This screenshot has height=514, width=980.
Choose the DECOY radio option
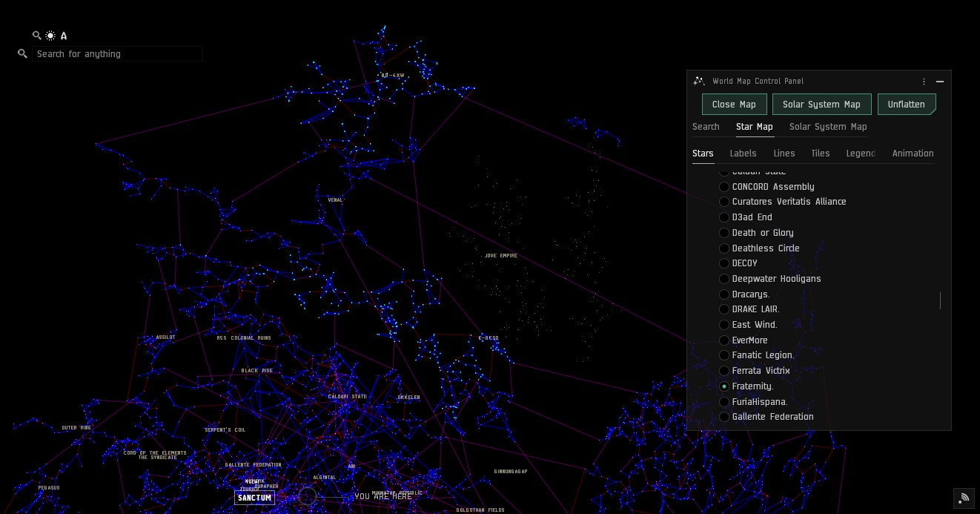724,263
